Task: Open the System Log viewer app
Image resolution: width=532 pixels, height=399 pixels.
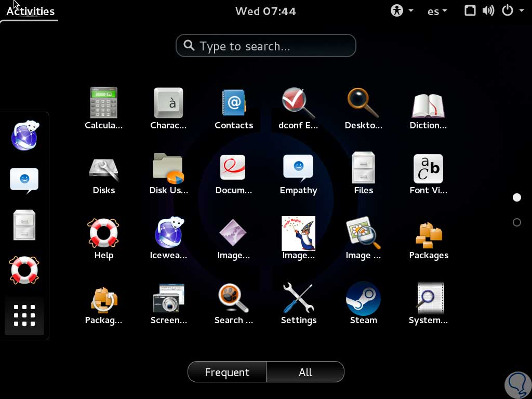Action: pyautogui.click(x=428, y=303)
